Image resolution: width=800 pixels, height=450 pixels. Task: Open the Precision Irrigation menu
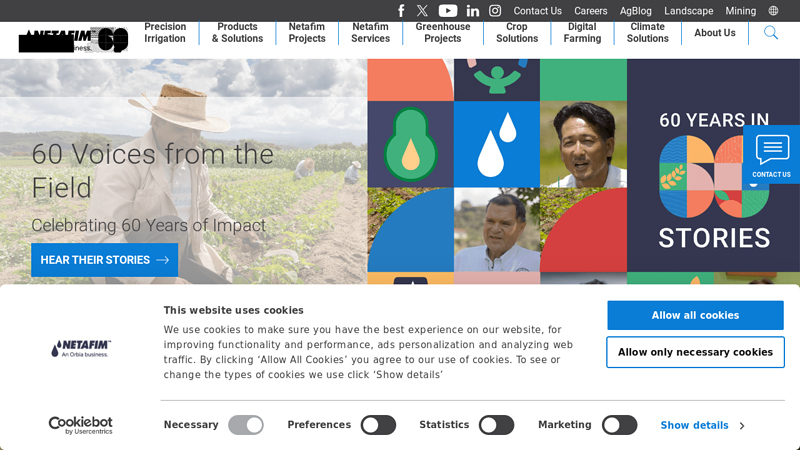coord(165,33)
